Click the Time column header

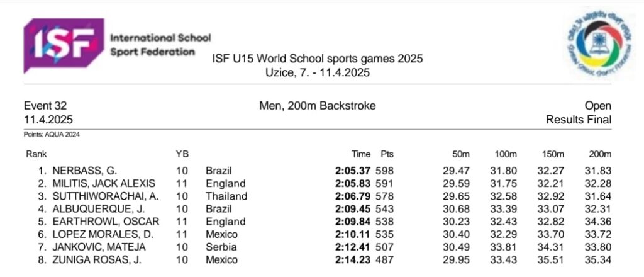pyautogui.click(x=361, y=154)
